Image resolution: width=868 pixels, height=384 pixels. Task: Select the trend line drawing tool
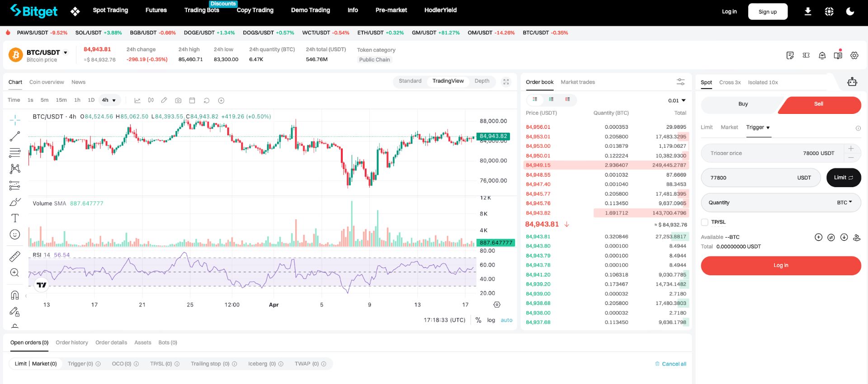pyautogui.click(x=15, y=136)
